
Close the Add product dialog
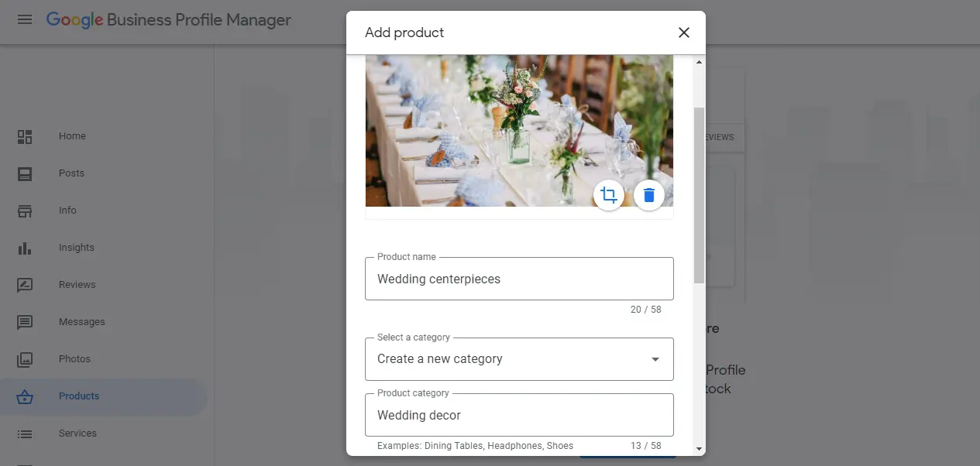[x=683, y=33]
